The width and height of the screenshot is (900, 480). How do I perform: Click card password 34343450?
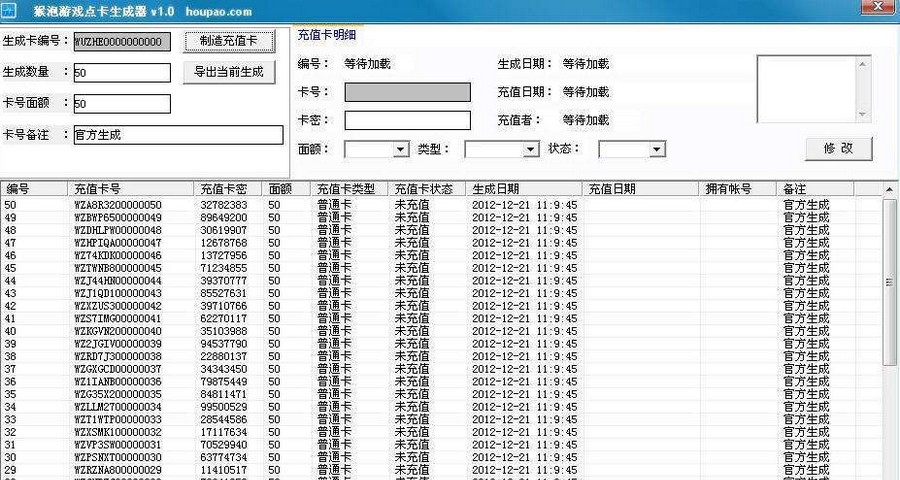pos(224,369)
